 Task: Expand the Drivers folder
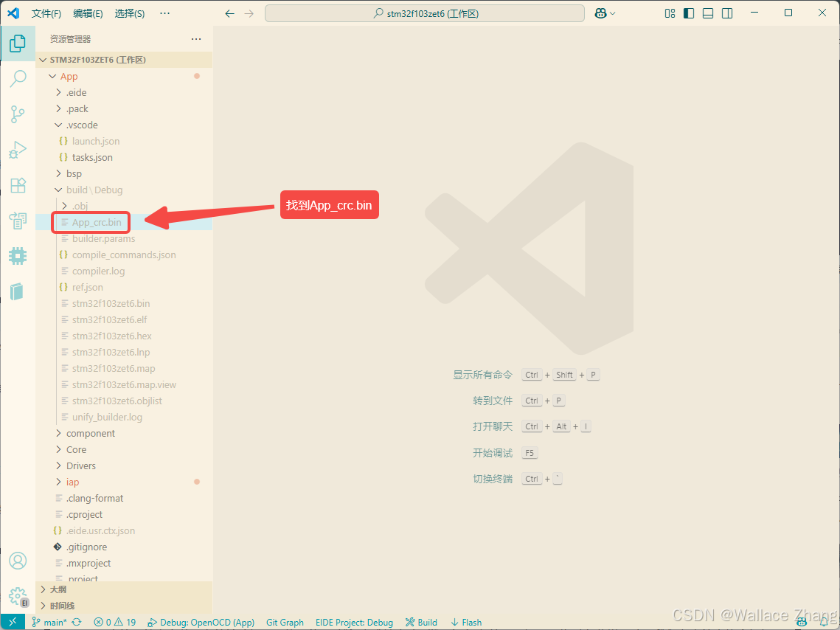pyautogui.click(x=125, y=465)
